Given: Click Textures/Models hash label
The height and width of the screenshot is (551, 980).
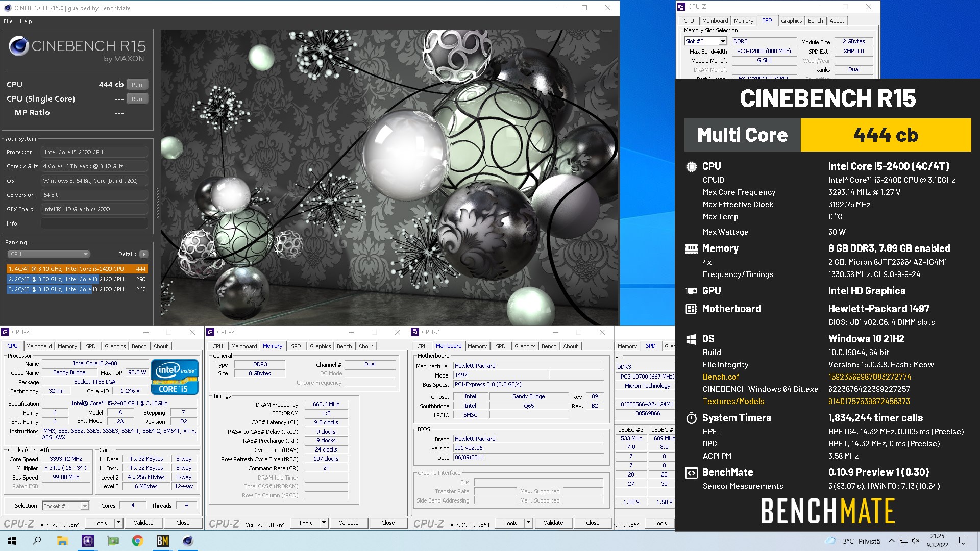Looking at the screenshot, I should point(733,402).
